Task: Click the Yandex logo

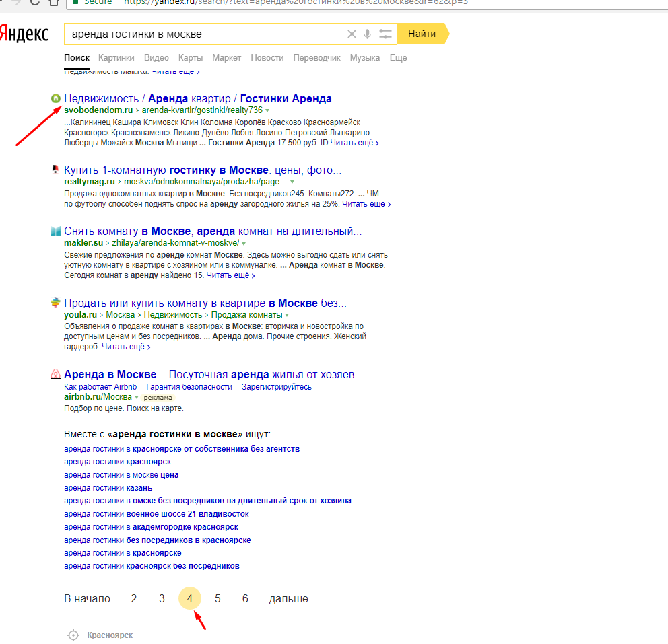Action: 24,34
